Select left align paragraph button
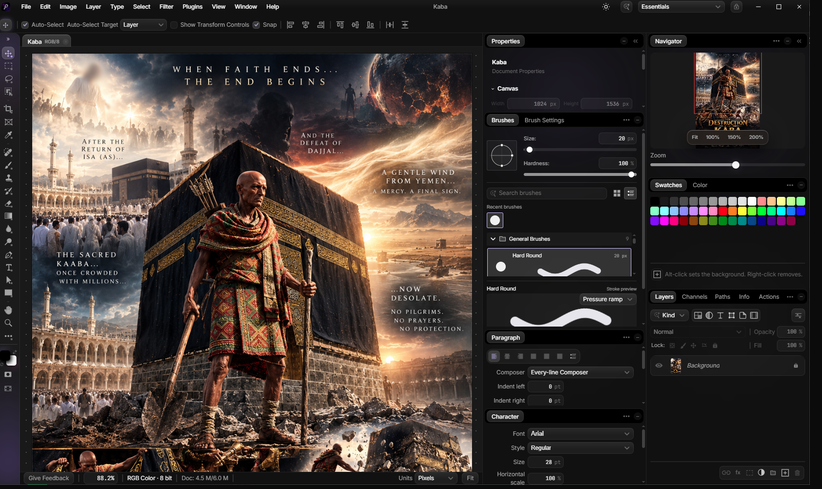The height and width of the screenshot is (489, 822). [494, 356]
